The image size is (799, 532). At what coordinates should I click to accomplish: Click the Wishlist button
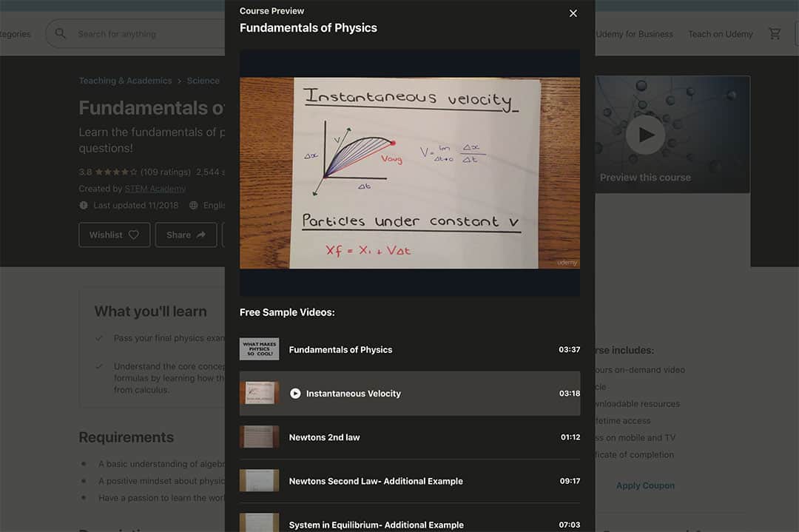pos(115,235)
